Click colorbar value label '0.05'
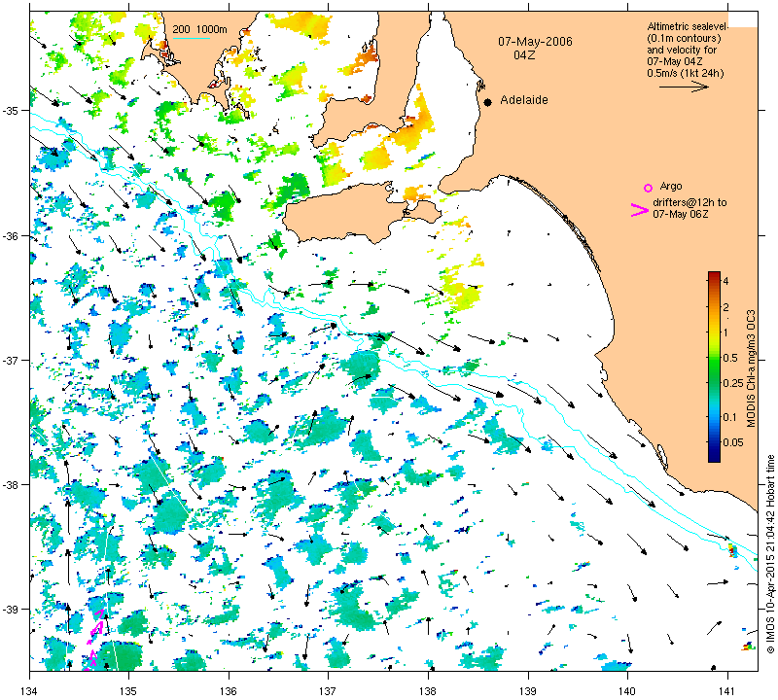This screenshot has height=700, width=778. pyautogui.click(x=733, y=442)
